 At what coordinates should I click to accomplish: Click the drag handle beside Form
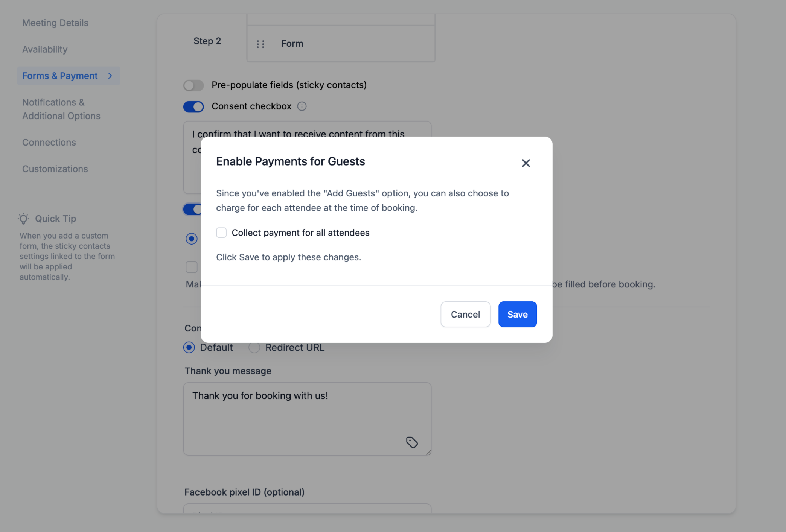[x=260, y=44]
